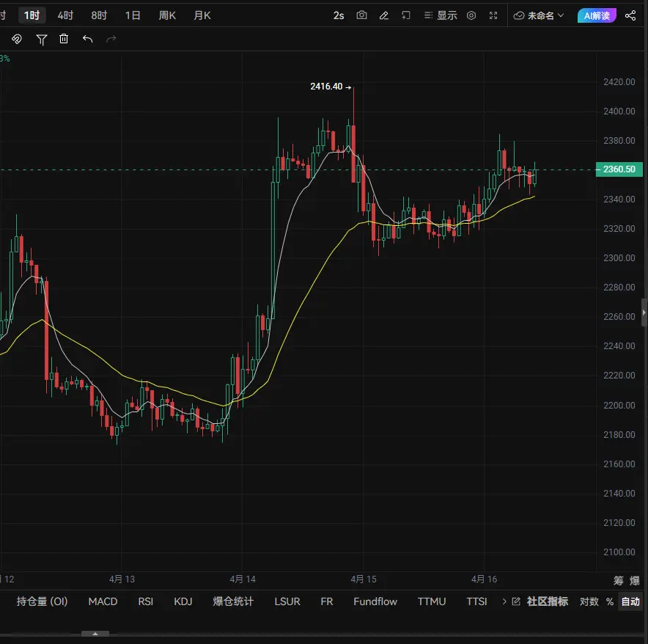Click the 4月 16 date label
The width and height of the screenshot is (648, 644).
(x=485, y=579)
